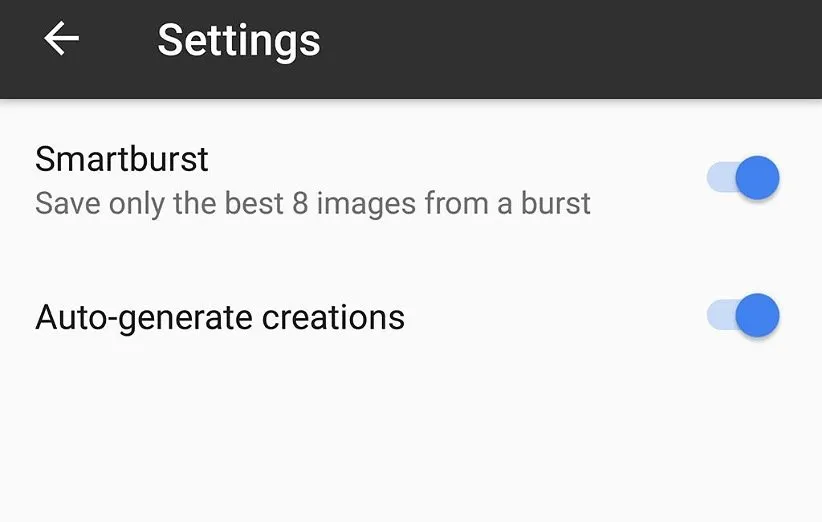Tap the empty area below Auto-generate creations

[x=400, y=440]
